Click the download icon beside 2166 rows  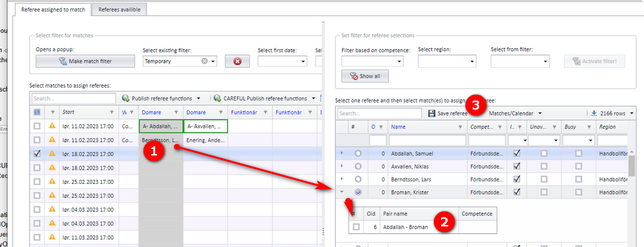pos(594,113)
